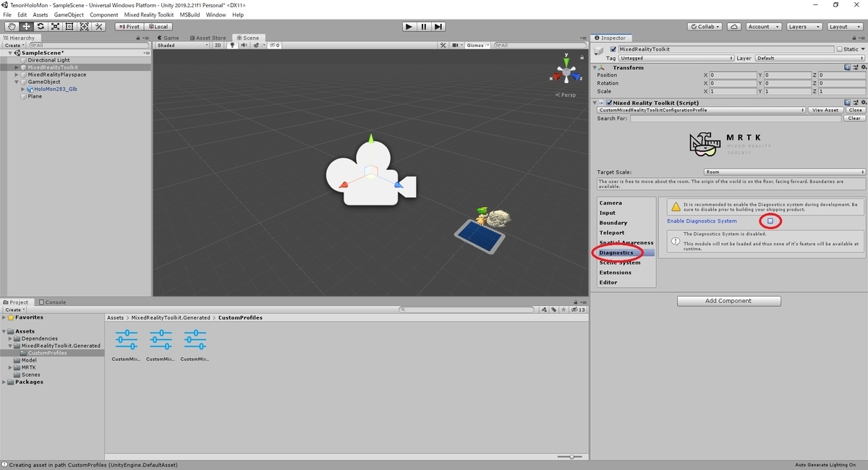Toggle hidden objects visibility icon
The image size is (868, 470).
pos(273,45)
